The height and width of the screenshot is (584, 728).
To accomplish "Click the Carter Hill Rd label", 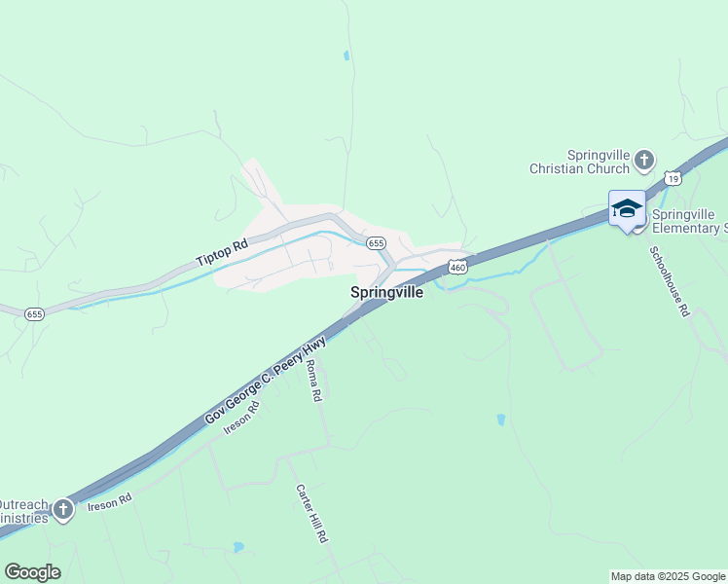I will [x=312, y=514].
